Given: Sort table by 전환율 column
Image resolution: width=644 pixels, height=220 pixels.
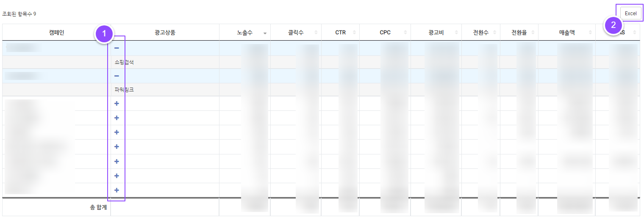Looking at the screenshot, I should coord(519,33).
